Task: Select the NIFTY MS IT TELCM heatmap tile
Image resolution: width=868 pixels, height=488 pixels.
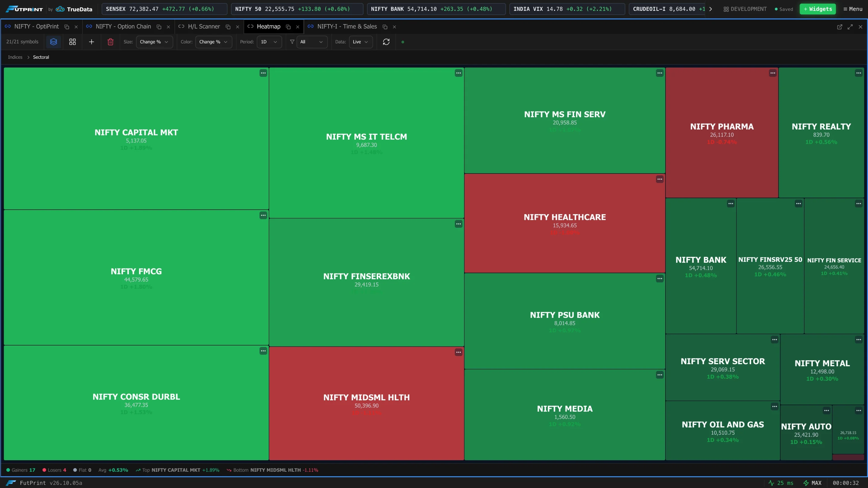Action: coord(366,143)
